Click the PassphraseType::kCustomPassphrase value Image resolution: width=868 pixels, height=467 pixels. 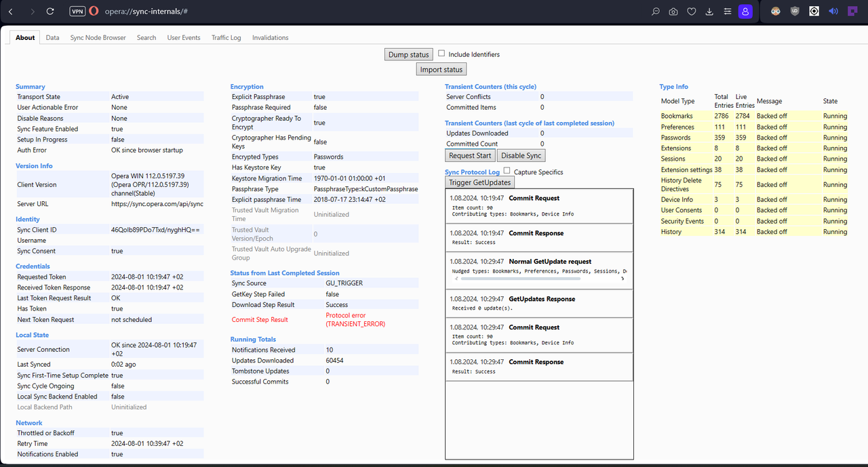(366, 189)
